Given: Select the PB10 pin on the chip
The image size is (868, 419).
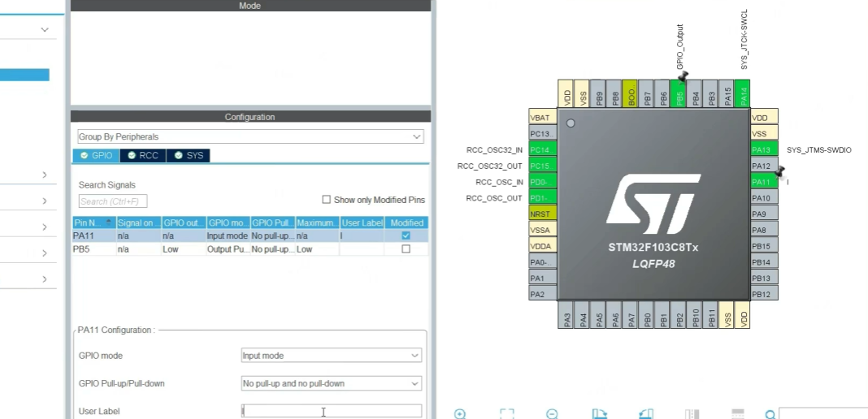Looking at the screenshot, I should tap(694, 315).
